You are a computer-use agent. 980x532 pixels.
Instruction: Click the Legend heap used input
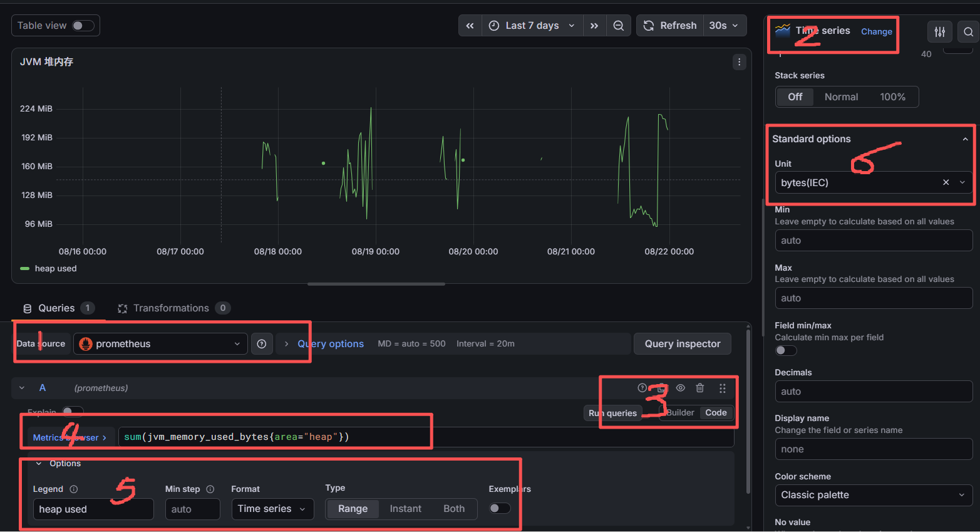pyautogui.click(x=93, y=509)
